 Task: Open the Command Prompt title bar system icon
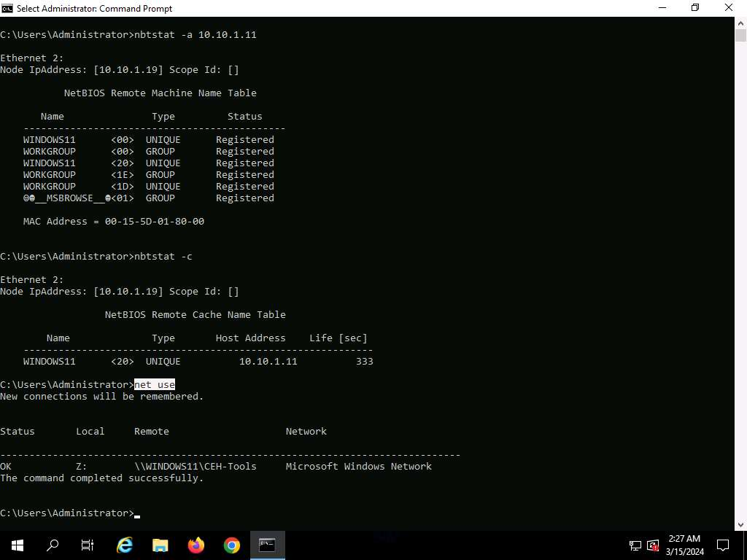pyautogui.click(x=7, y=8)
